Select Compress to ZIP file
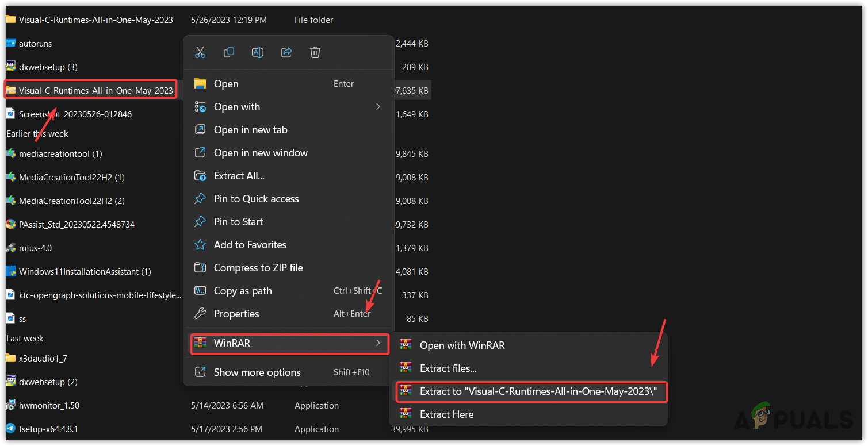 pos(258,268)
